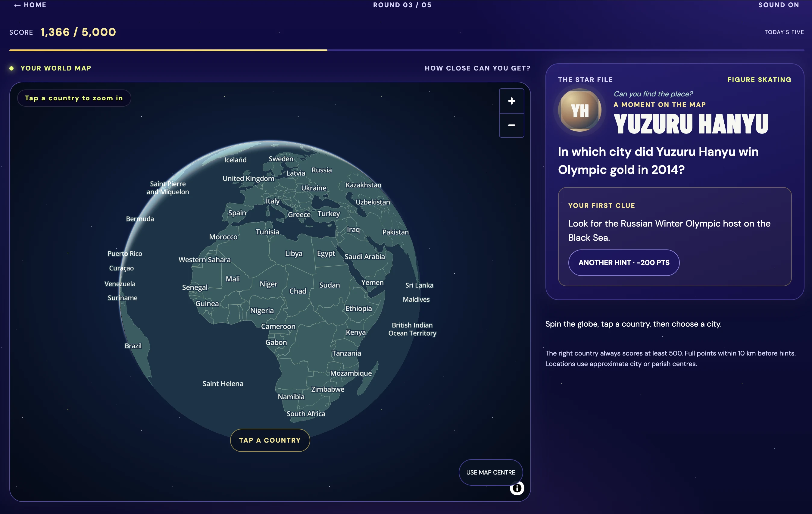Tap Uzbekistan label

tap(373, 202)
